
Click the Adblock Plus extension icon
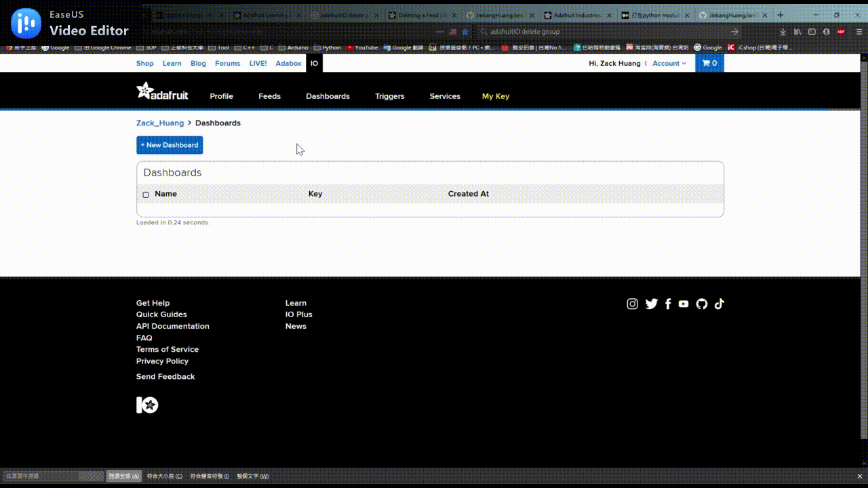[x=841, y=32]
